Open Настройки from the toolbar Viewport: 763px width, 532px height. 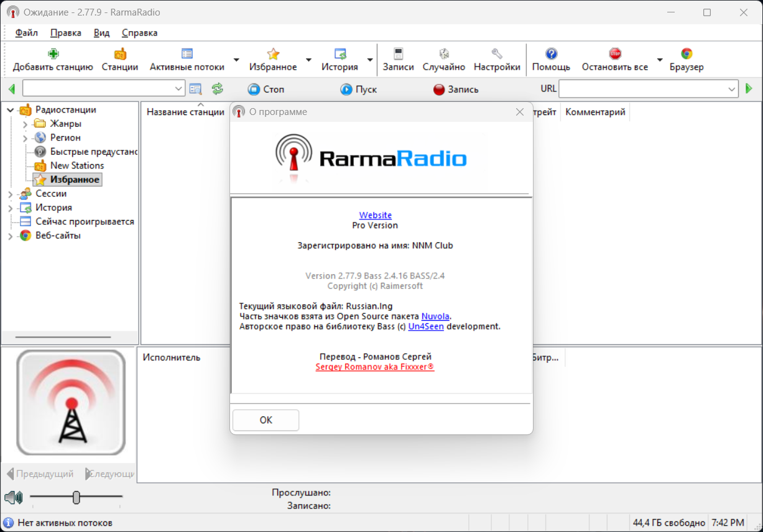pyautogui.click(x=497, y=60)
